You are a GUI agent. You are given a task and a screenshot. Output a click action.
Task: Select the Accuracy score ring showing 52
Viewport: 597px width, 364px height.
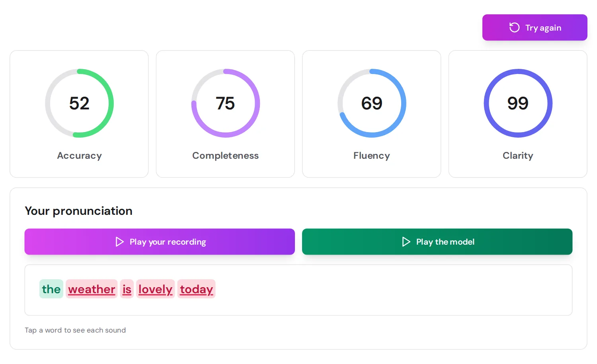(x=79, y=103)
